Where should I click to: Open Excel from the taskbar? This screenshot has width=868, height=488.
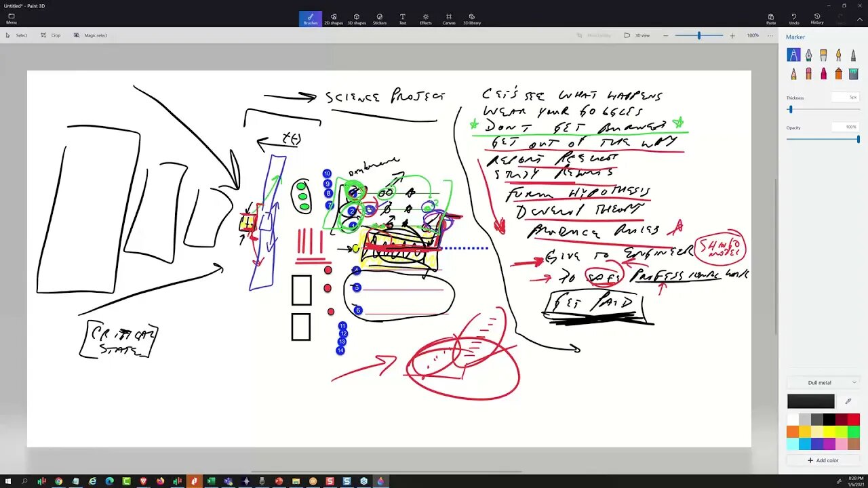point(211,481)
